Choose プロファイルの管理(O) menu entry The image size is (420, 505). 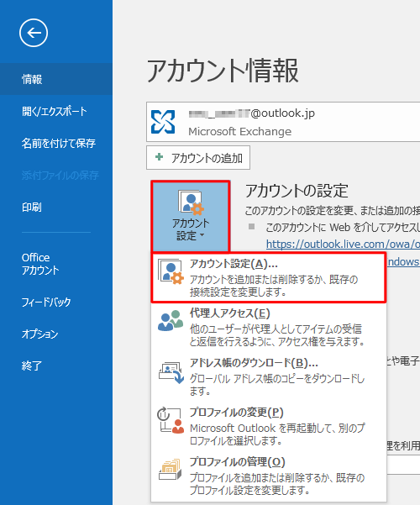pyautogui.click(x=269, y=476)
